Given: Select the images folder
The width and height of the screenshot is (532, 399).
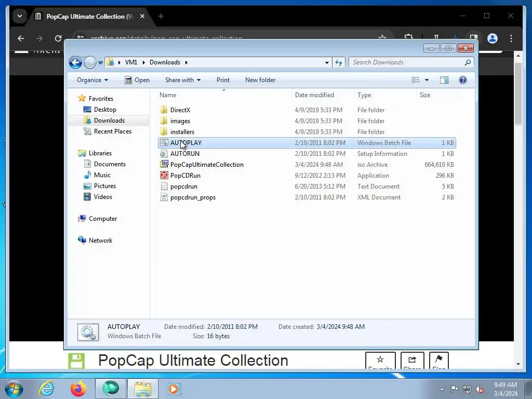Looking at the screenshot, I should tap(307, 121).
